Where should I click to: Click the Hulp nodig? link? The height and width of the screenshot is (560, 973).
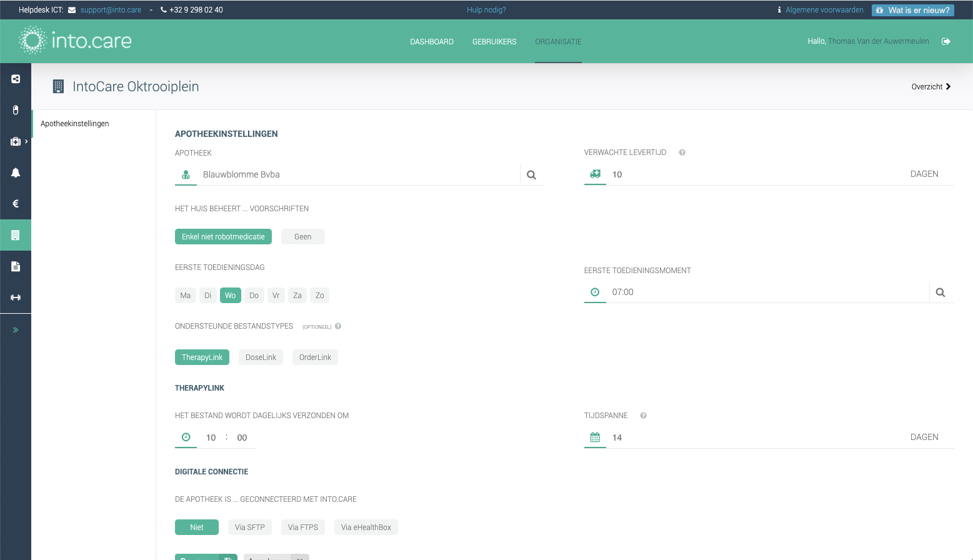pyautogui.click(x=486, y=10)
